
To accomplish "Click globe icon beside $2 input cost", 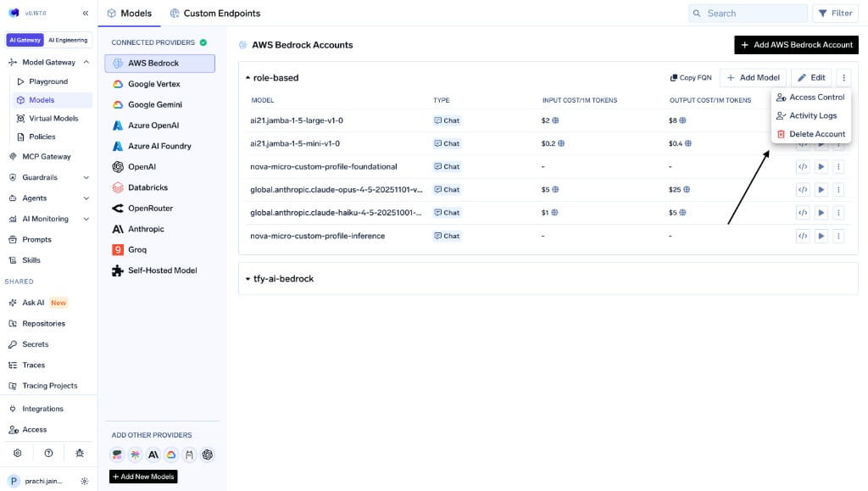I will pyautogui.click(x=555, y=120).
